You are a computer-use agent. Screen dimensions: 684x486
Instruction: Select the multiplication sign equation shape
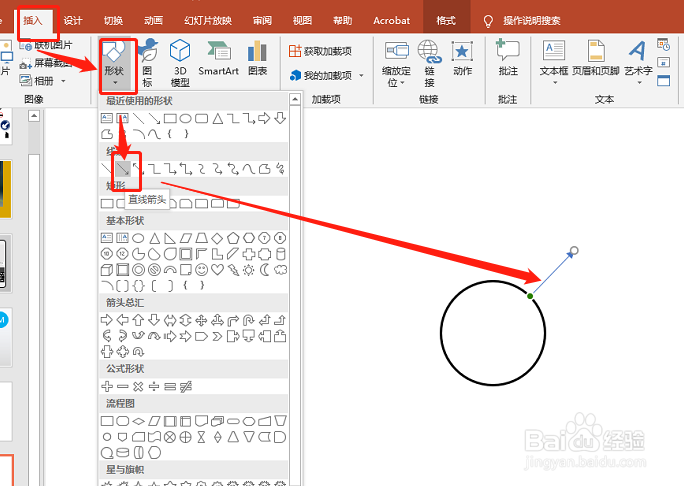[138, 386]
